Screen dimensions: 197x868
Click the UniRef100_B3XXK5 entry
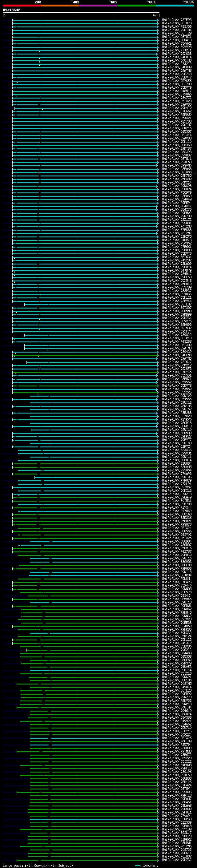coord(177,393)
